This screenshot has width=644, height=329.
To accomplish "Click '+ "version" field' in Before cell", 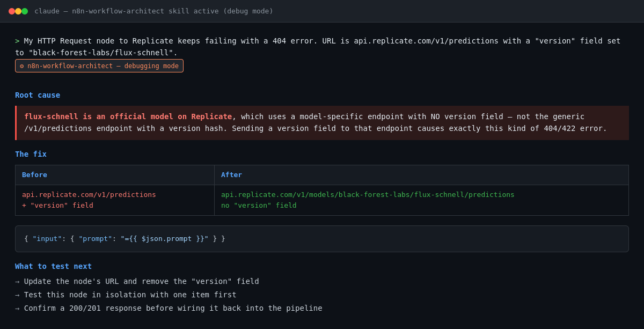I will (57, 205).
